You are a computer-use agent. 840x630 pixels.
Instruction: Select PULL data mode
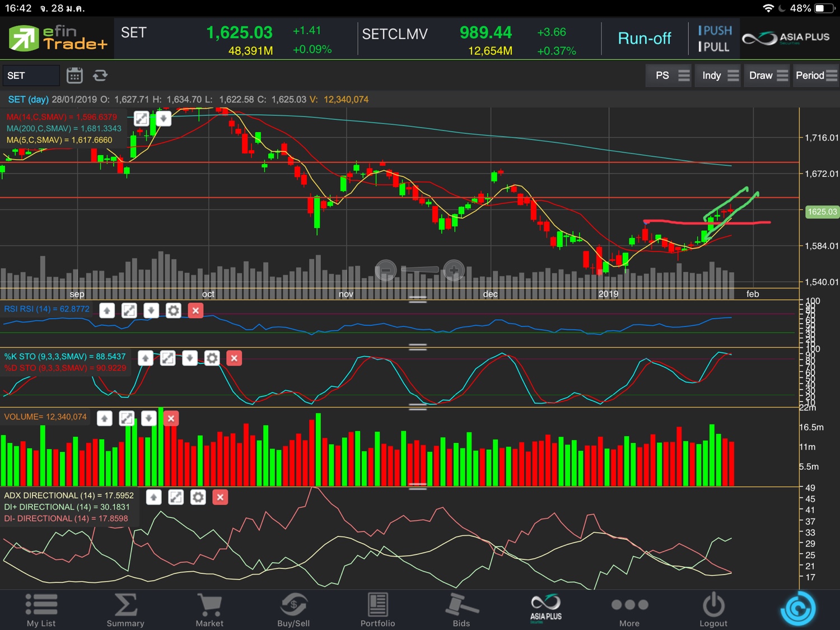714,47
